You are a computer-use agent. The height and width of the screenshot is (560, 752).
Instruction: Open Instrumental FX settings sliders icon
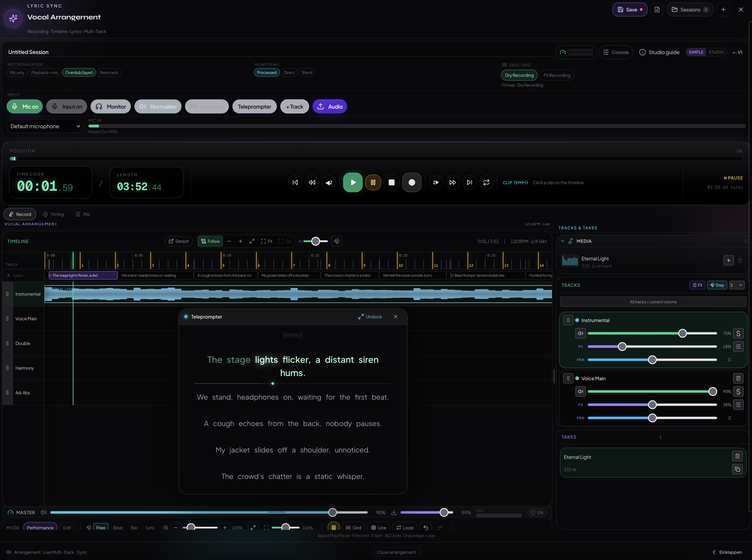(x=738, y=347)
